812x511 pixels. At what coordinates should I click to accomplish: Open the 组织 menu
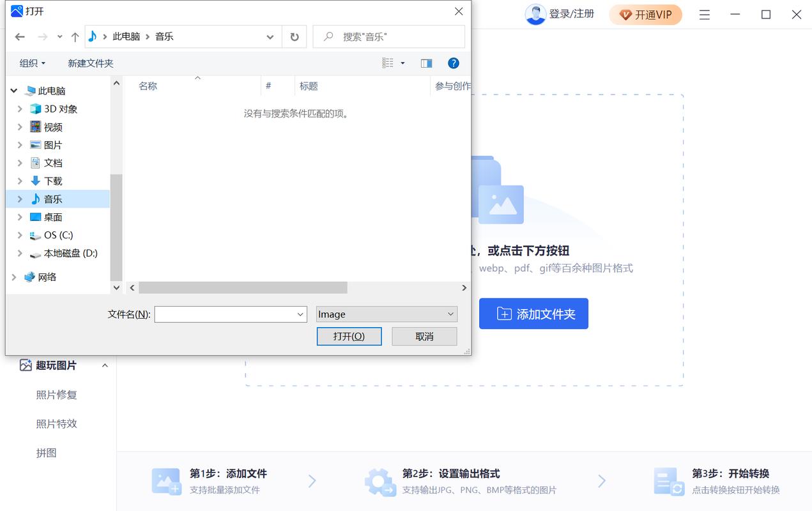point(32,63)
